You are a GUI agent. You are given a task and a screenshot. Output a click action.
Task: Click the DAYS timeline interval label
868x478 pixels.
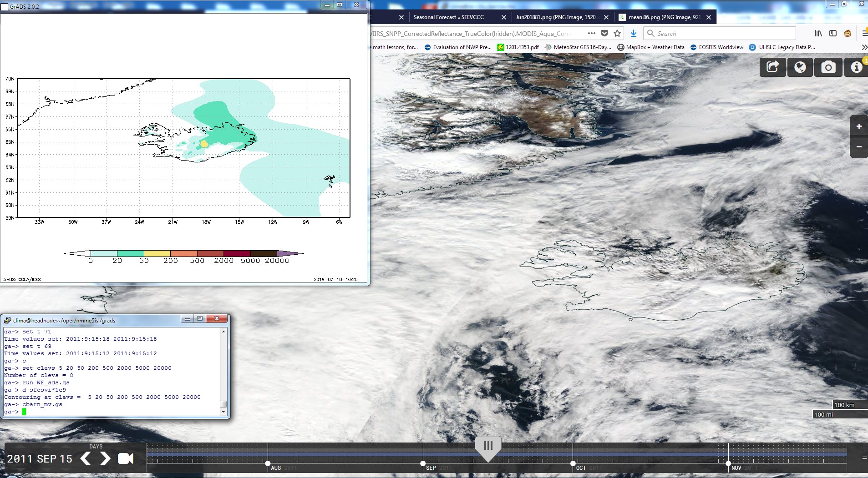(x=96, y=447)
